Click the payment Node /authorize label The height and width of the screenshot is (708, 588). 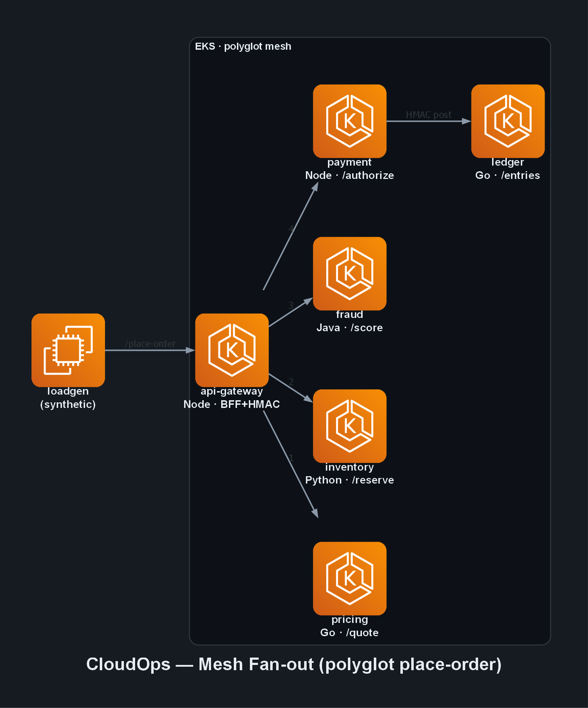tap(350, 169)
